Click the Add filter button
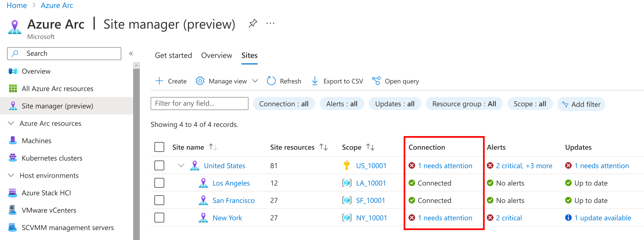Viewport: 644px width, 240px height. tap(581, 104)
